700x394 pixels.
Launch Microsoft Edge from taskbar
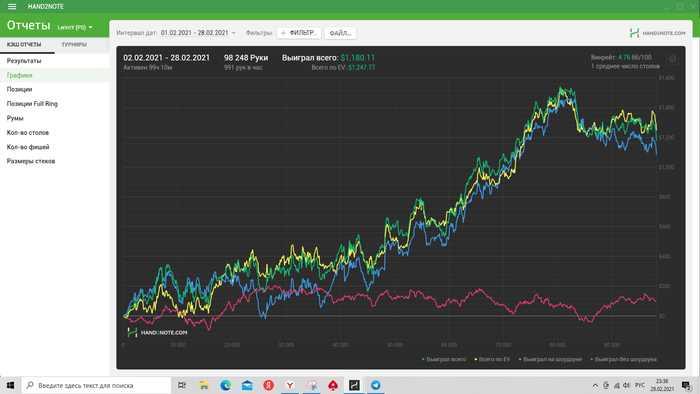point(225,385)
